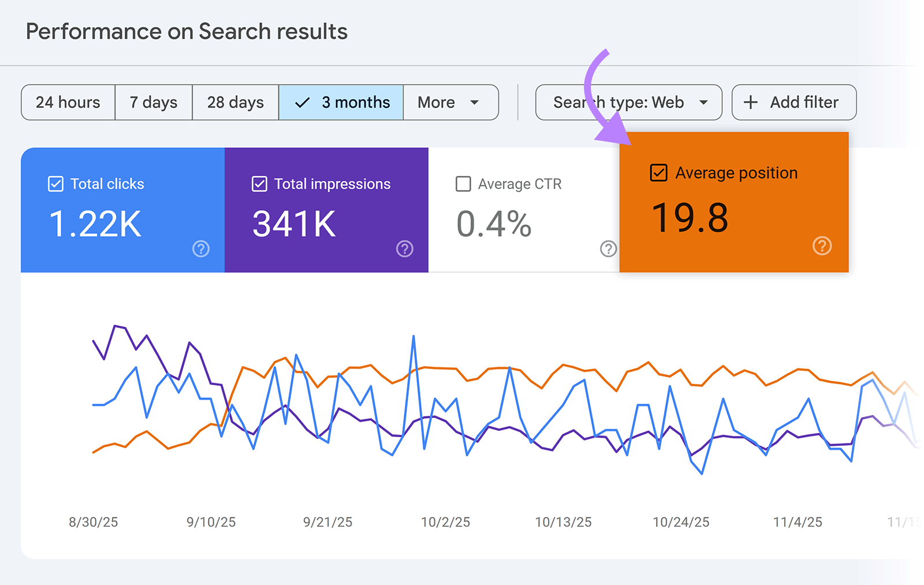The image size is (924, 585).
Task: Disable the Total impressions checkbox
Action: click(x=259, y=184)
